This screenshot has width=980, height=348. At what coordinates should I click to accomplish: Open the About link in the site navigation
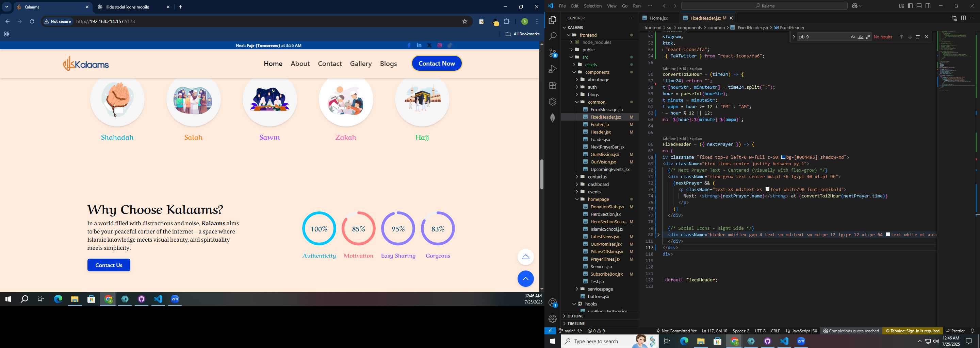(x=300, y=64)
